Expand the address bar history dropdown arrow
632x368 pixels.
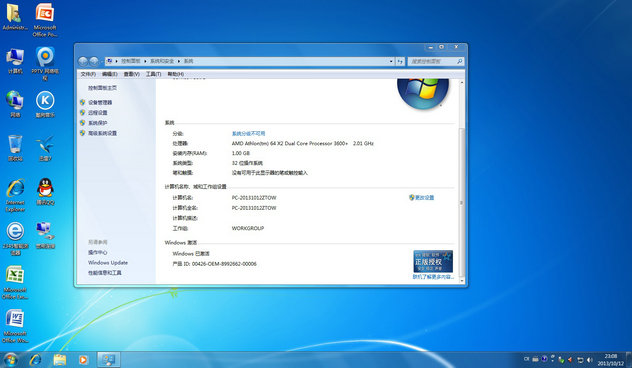coord(391,61)
